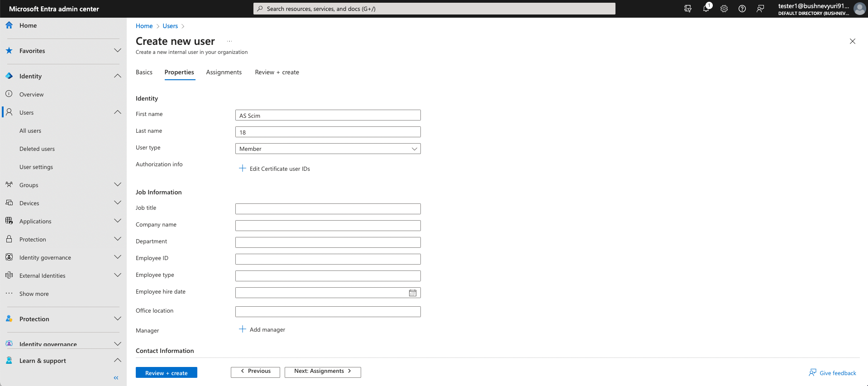This screenshot has height=386, width=868.
Task: Click the Users person icon
Action: coord(9,112)
